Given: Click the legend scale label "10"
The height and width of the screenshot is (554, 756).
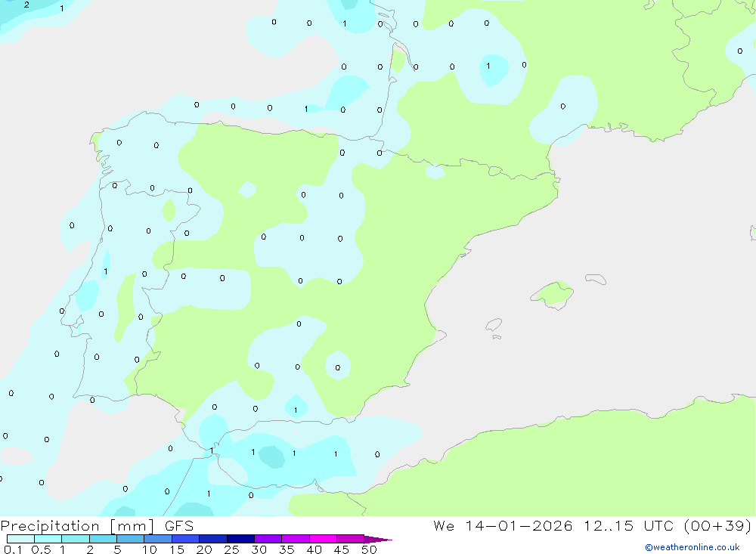Looking at the screenshot, I should (150, 549).
